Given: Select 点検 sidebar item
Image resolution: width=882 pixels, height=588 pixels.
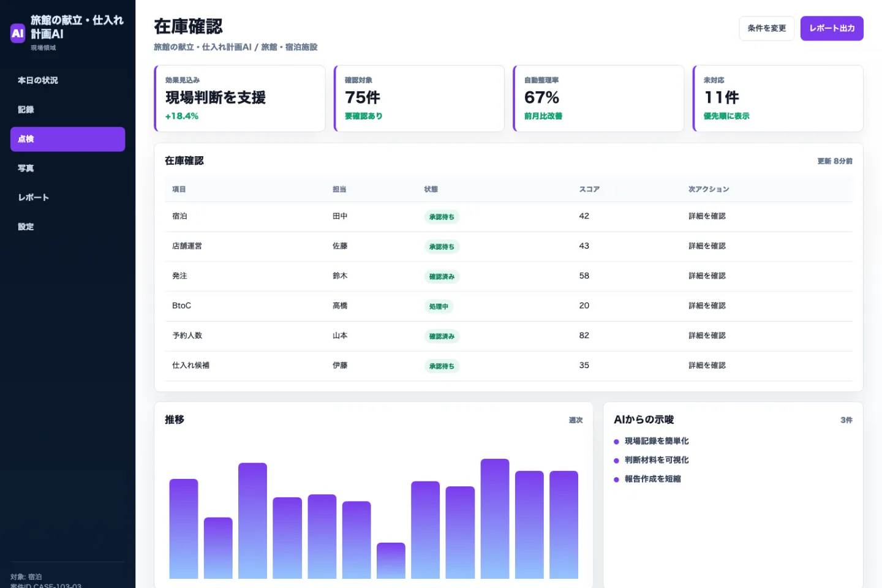Looking at the screenshot, I should 67,139.
